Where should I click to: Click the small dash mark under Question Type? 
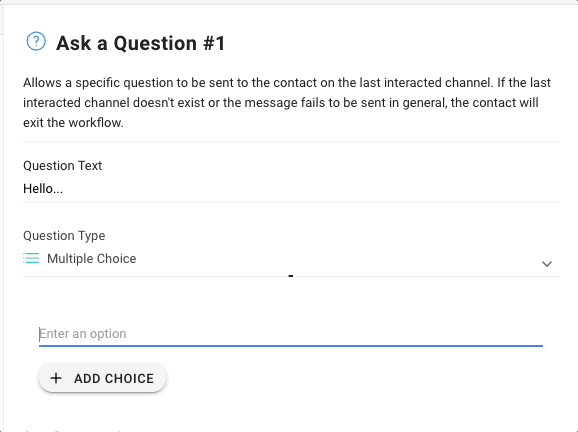coord(291,276)
